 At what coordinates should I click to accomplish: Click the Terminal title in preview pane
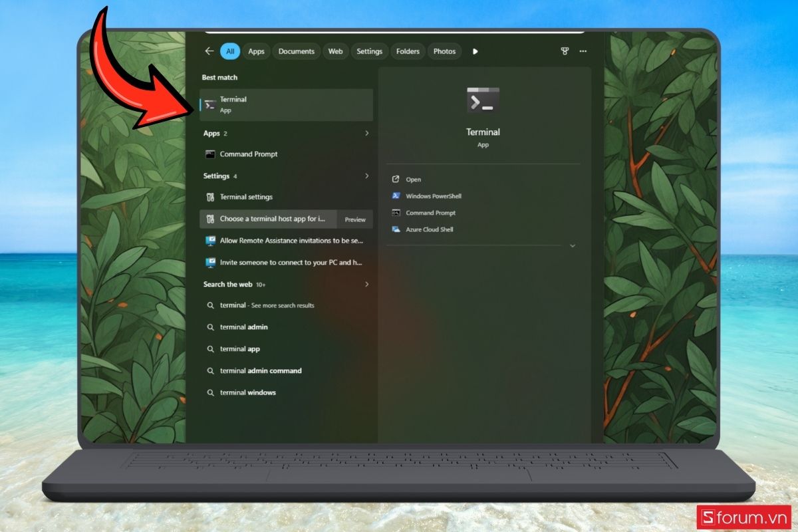pyautogui.click(x=483, y=132)
